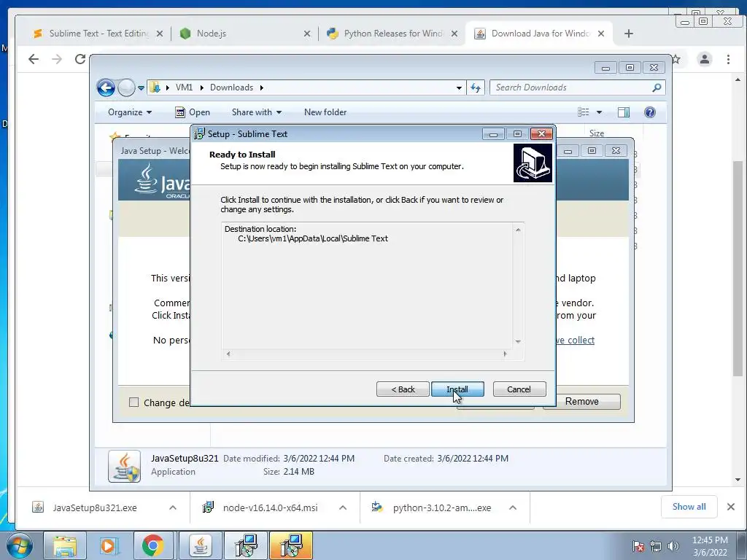Click Action Center flag in system tray
The image size is (747, 560).
(638, 546)
